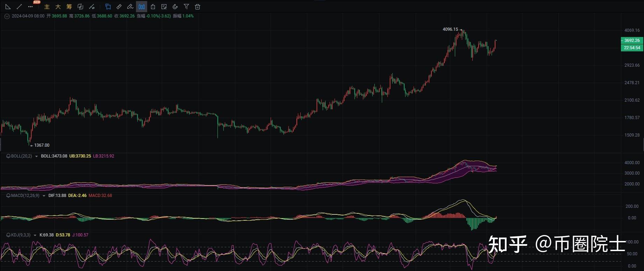
Task: Click the BOLL indicator alert bell
Action: [x=8, y=156]
